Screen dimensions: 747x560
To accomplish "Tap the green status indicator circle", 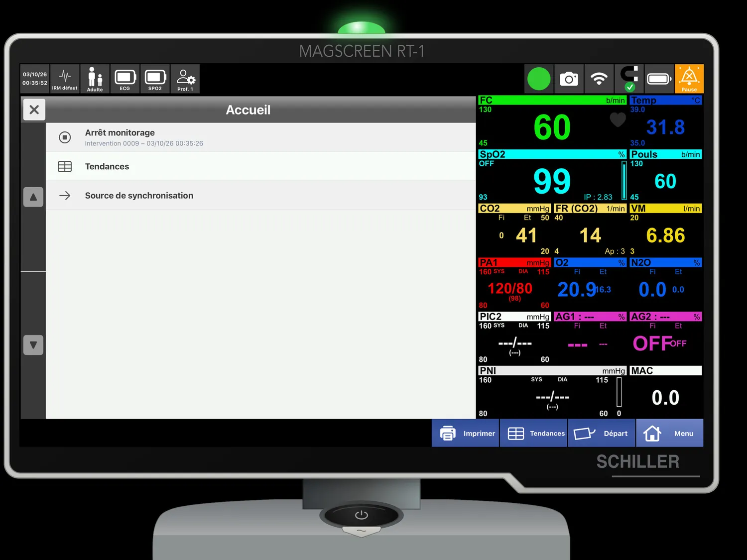I will point(539,79).
